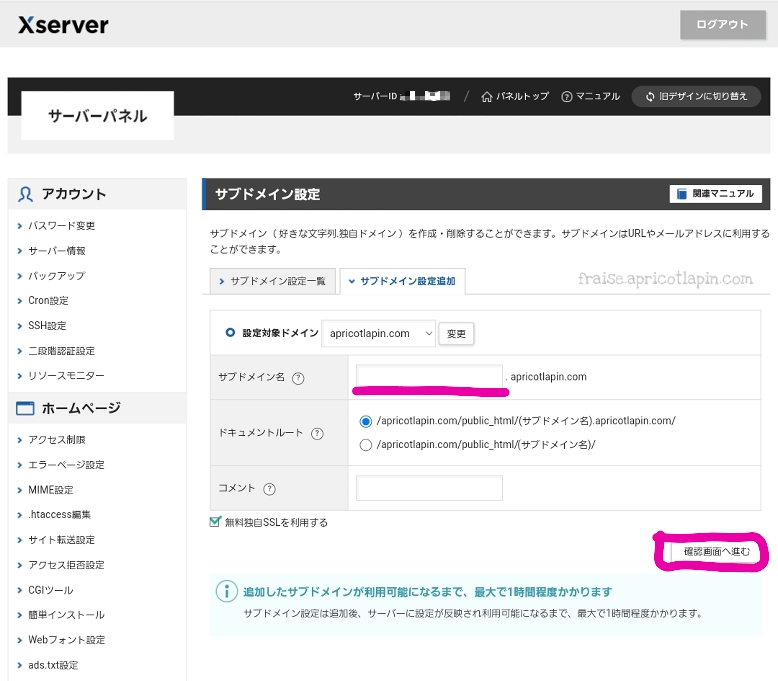
Task: Click the 変更 button
Action: [x=456, y=334]
